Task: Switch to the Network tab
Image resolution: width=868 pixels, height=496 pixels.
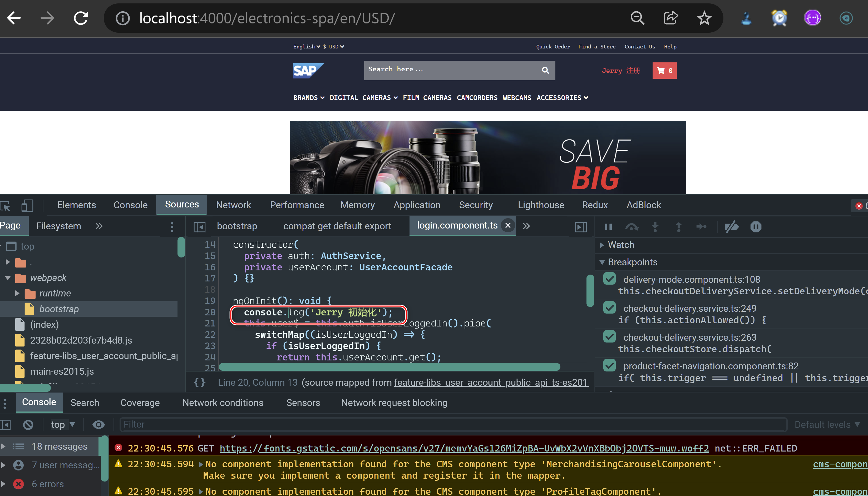Action: point(233,205)
